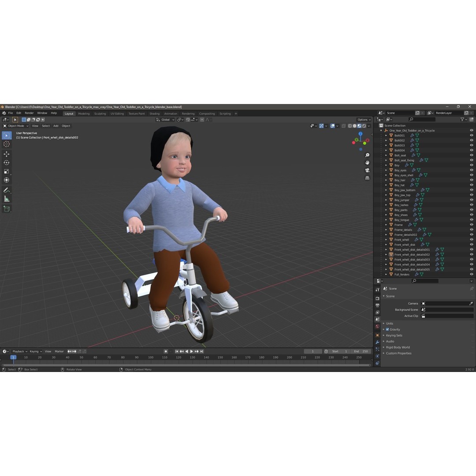476x476 pixels.
Task: Expand the Boy_jumper tree item
Action: 386,200
